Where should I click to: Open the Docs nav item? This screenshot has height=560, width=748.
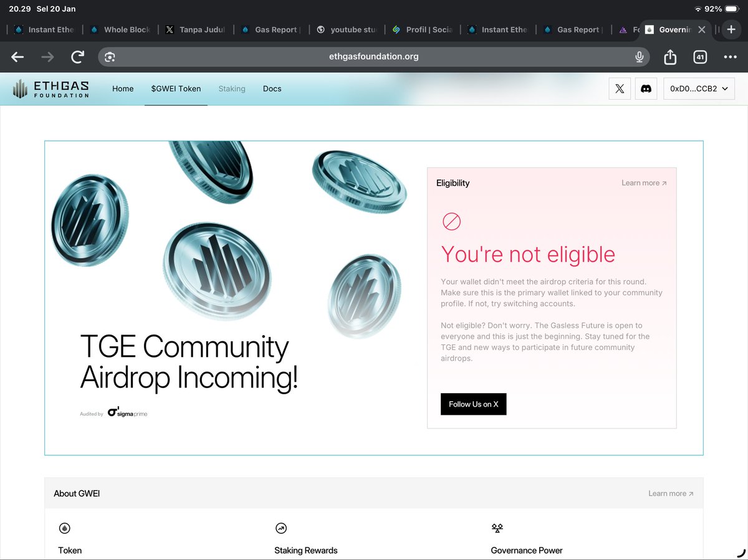[272, 89]
